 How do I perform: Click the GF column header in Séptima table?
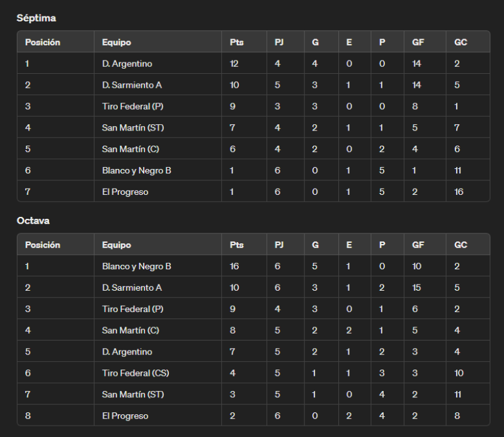click(x=418, y=42)
